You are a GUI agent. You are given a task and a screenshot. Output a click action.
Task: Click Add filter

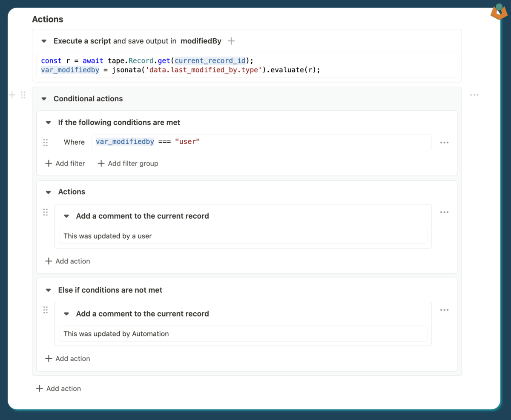[x=65, y=163]
